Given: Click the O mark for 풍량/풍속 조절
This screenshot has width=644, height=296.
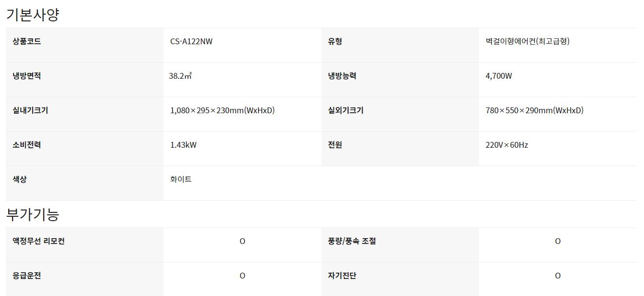Looking at the screenshot, I should [558, 241].
